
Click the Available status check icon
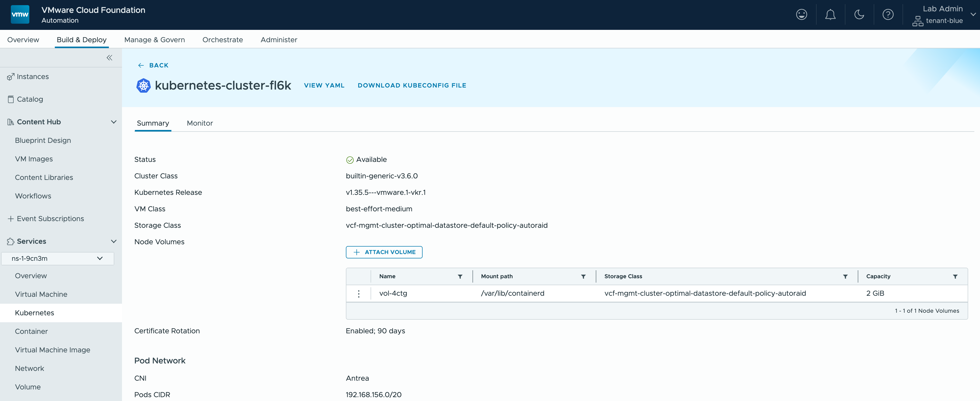click(x=350, y=160)
